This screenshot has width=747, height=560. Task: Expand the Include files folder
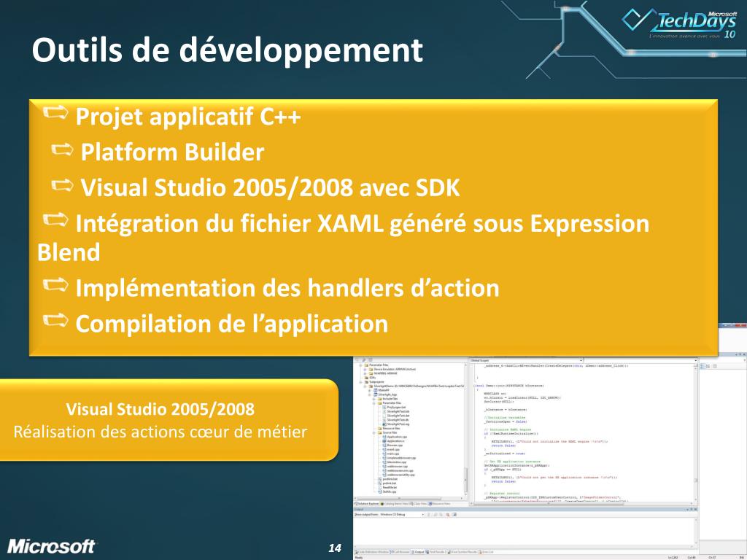coord(374,399)
